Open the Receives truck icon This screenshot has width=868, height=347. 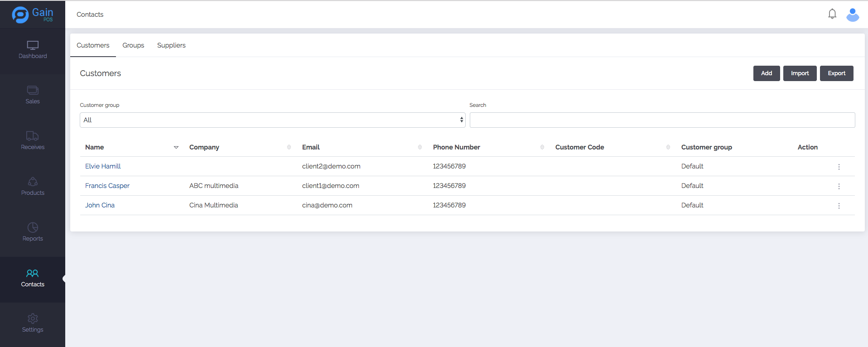tap(33, 136)
